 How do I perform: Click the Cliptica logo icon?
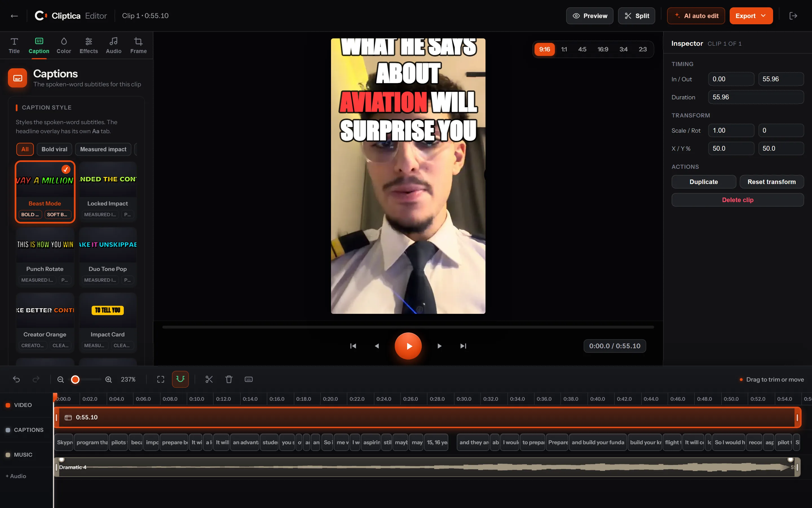(x=41, y=16)
